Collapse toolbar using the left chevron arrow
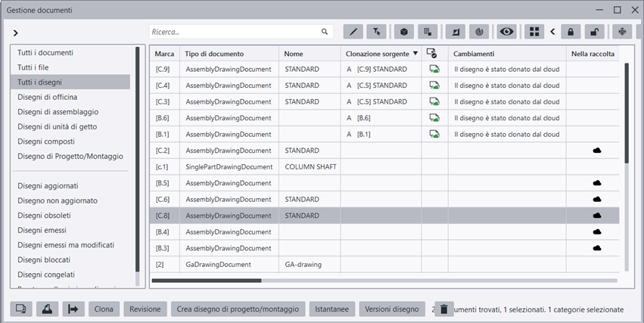Image resolution: width=644 pixels, height=323 pixels. click(552, 32)
